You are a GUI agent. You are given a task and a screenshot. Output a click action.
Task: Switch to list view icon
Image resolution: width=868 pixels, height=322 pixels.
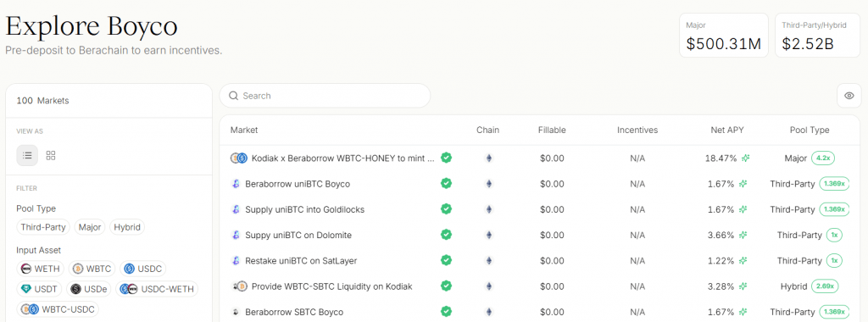27,155
